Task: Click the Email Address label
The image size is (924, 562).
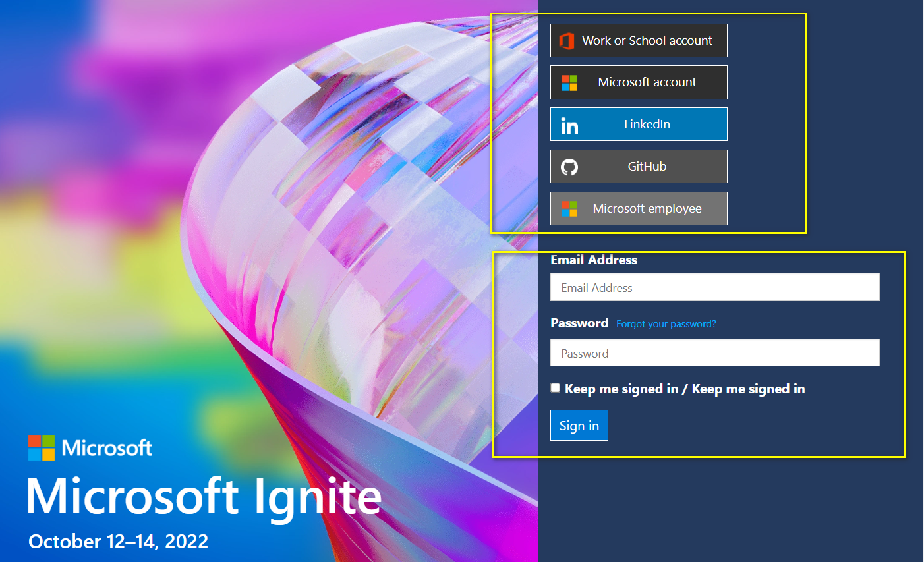Action: pos(594,260)
